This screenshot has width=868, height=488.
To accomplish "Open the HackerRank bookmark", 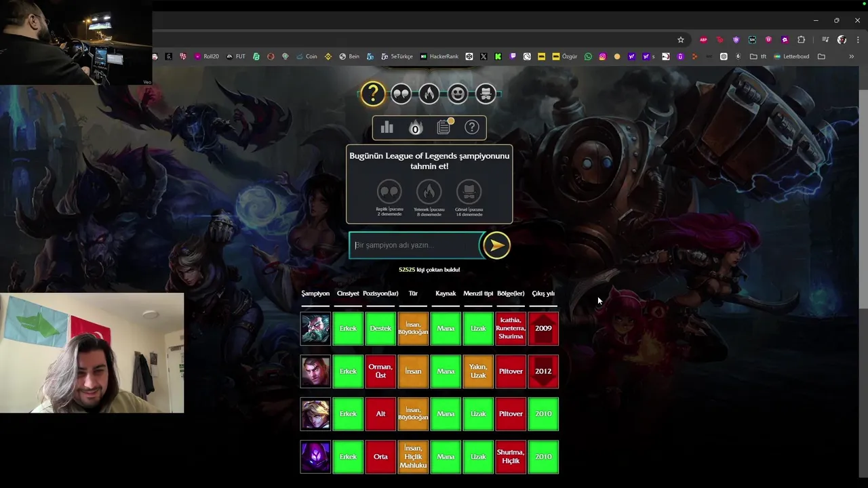I will pos(439,57).
